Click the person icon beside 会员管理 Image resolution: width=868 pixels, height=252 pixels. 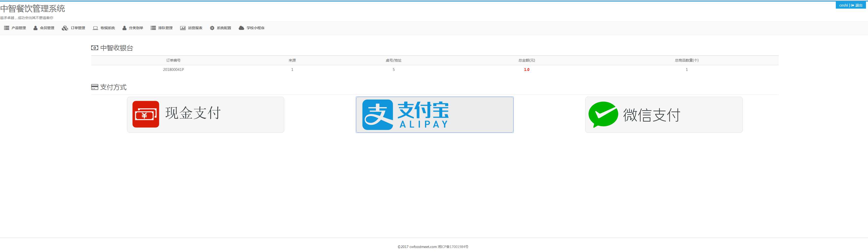[36, 28]
